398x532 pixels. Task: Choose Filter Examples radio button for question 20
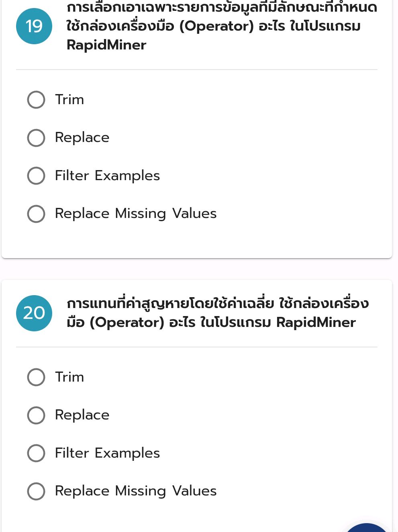click(x=36, y=453)
